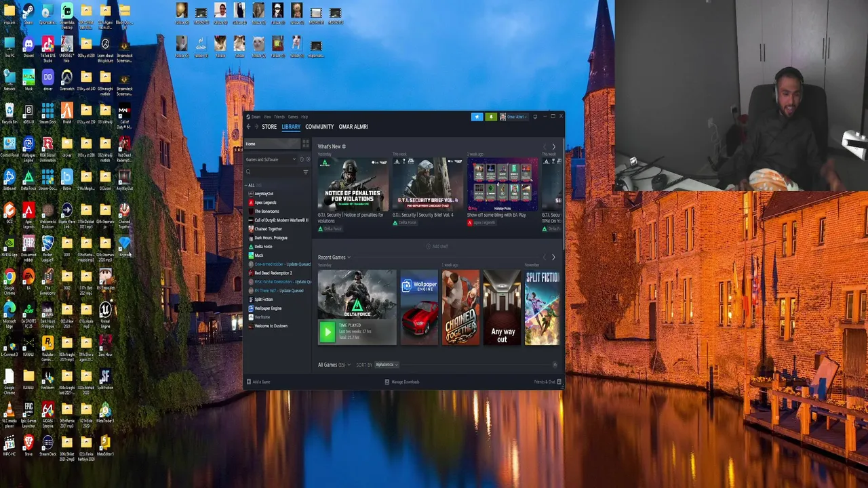Open the blue announcements megaphone button
This screenshot has width=868, height=488.
click(x=477, y=117)
